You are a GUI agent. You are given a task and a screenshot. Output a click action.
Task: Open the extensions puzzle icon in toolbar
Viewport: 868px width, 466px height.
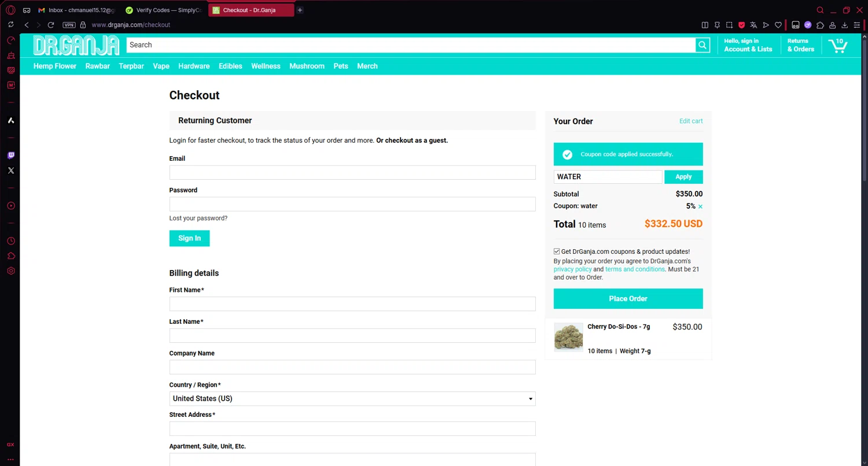click(820, 25)
